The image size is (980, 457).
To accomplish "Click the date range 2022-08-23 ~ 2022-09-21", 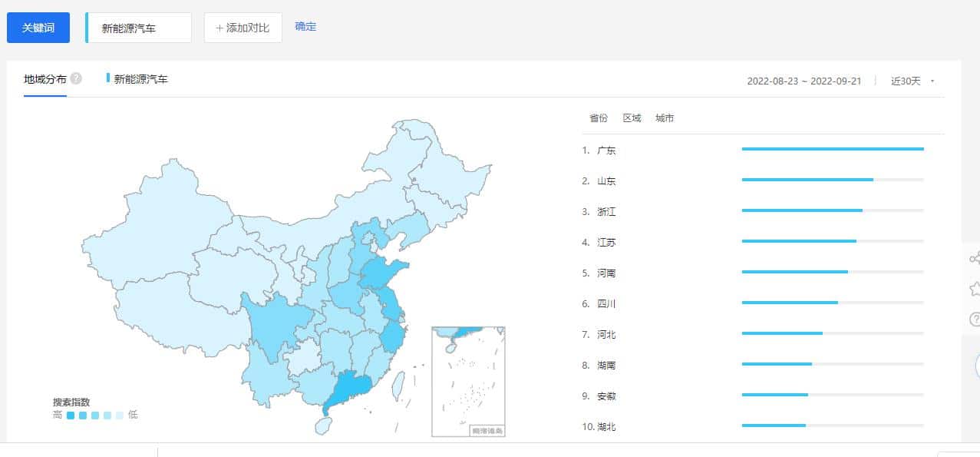I will pos(804,80).
